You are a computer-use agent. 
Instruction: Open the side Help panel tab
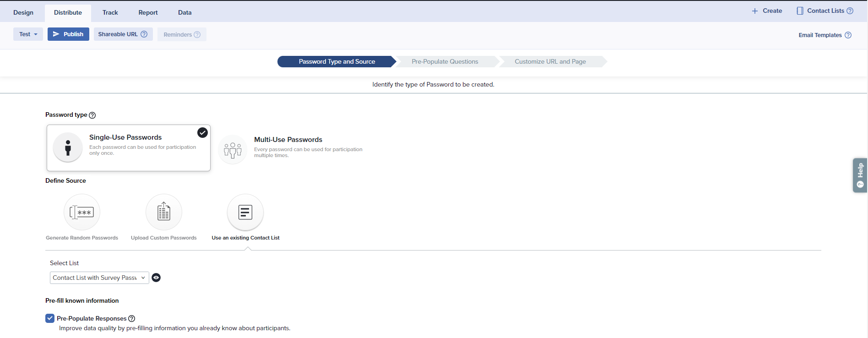pos(860,175)
